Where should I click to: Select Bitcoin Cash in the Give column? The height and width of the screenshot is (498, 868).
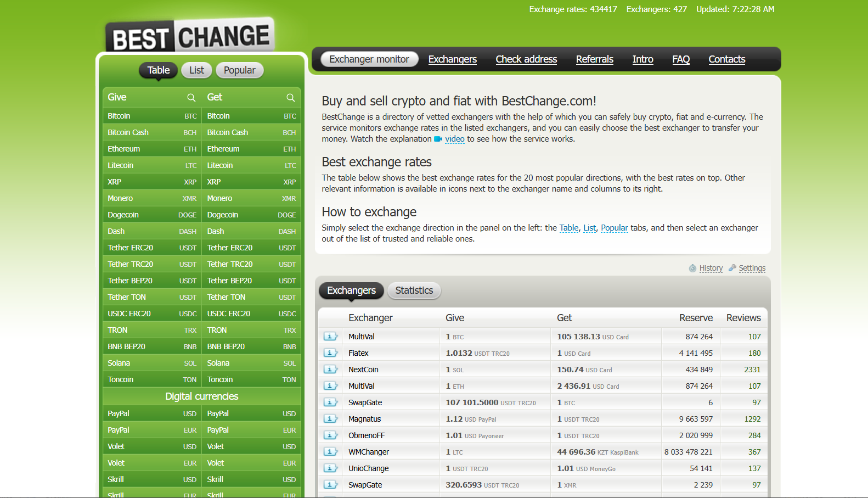tap(152, 132)
